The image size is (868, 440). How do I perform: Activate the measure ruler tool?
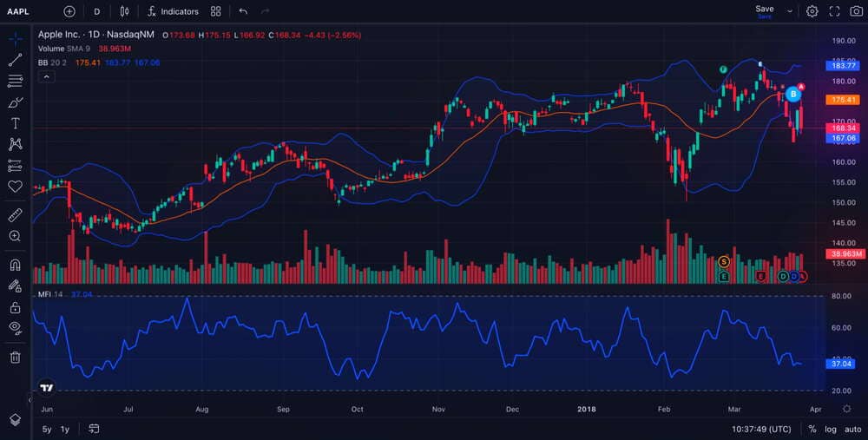click(15, 214)
